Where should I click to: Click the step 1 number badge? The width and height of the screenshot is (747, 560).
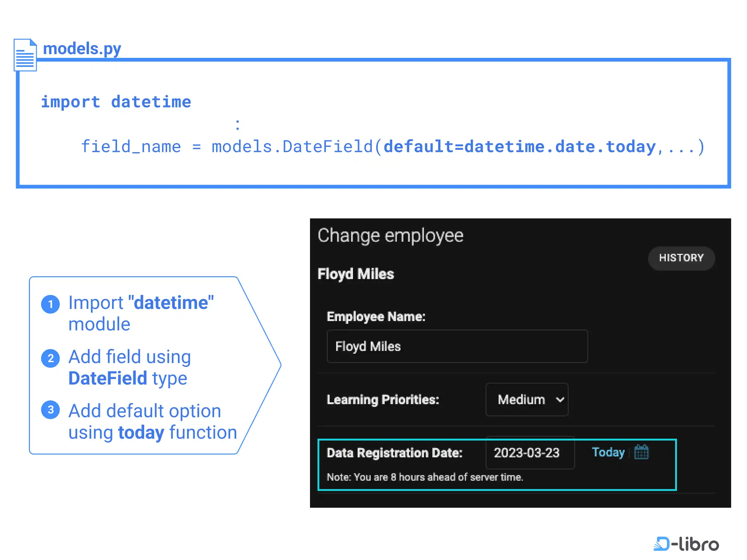[50, 304]
